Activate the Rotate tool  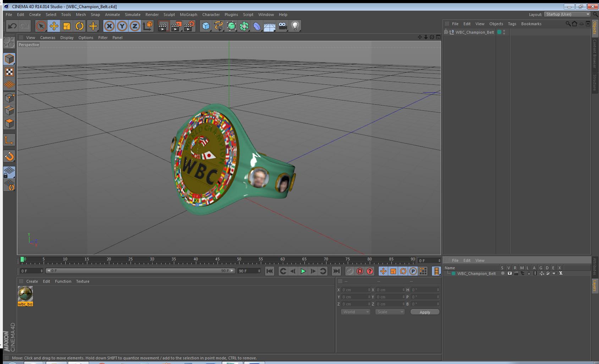point(80,26)
